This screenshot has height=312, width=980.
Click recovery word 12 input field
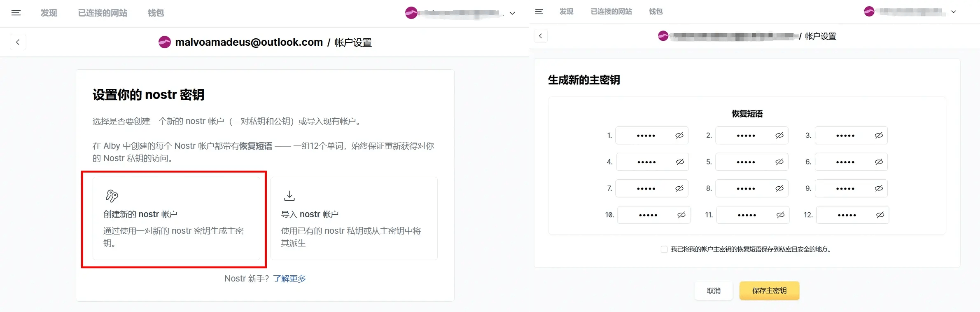[852, 215]
